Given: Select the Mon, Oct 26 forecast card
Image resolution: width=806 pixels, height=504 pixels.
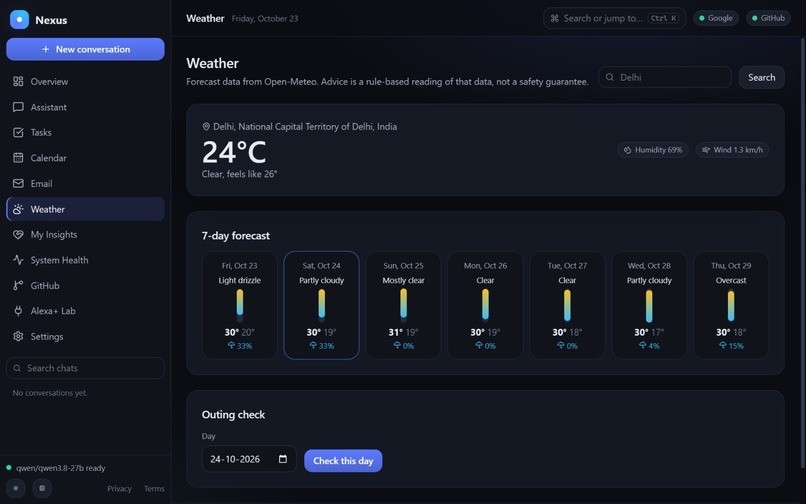Looking at the screenshot, I should pyautogui.click(x=485, y=305).
